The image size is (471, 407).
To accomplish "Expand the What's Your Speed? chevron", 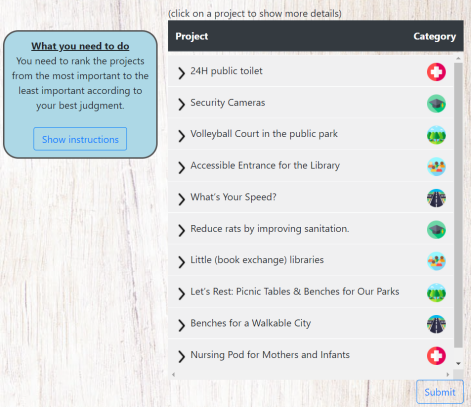I will 181,199.
